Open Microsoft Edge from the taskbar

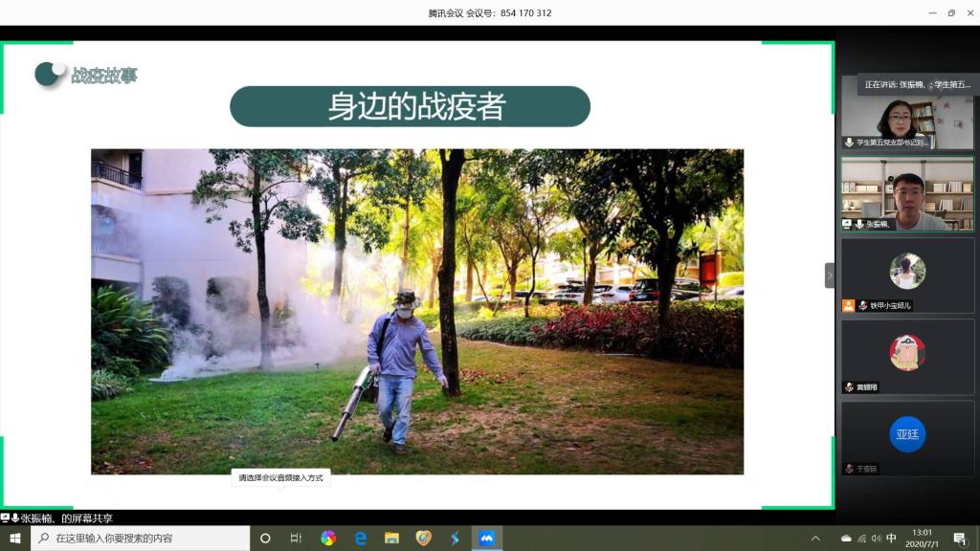click(360, 539)
